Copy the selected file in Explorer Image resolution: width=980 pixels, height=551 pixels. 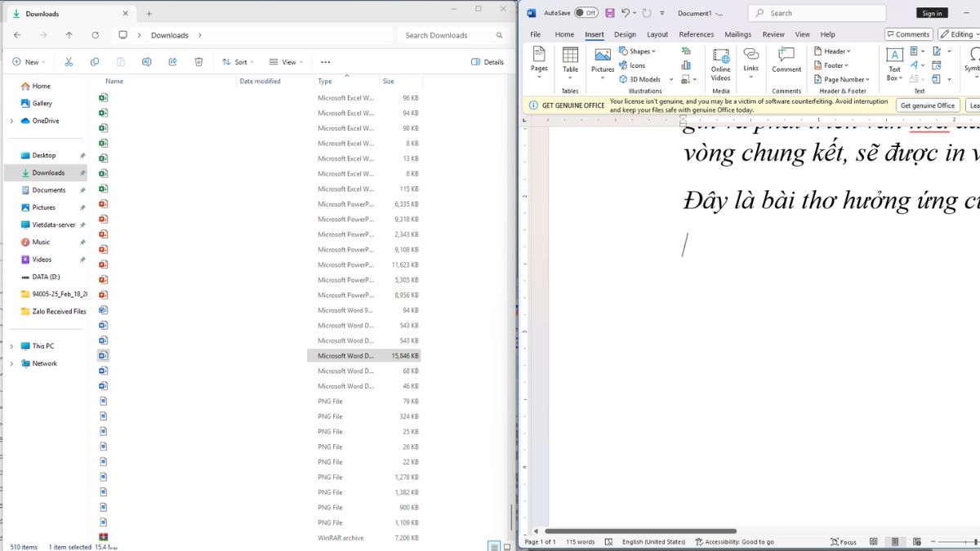tap(95, 62)
